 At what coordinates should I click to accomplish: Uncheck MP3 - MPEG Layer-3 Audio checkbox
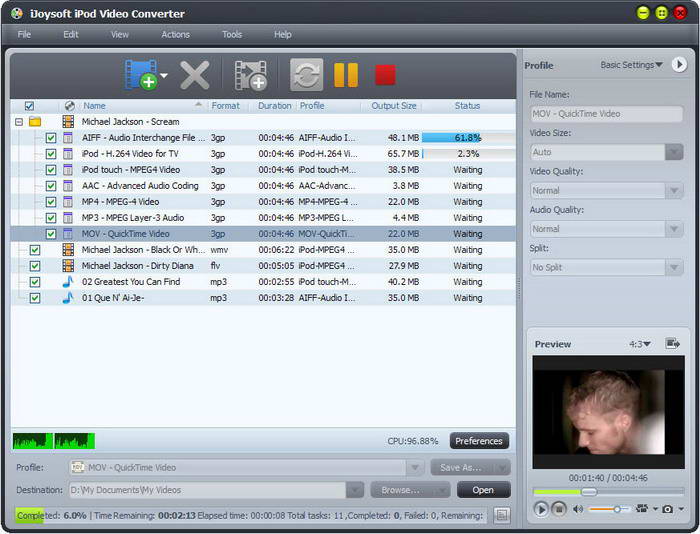[51, 218]
